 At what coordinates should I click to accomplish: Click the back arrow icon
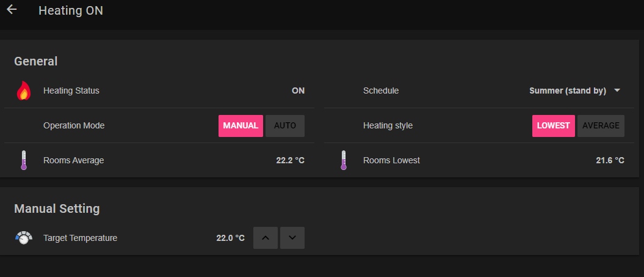click(12, 10)
